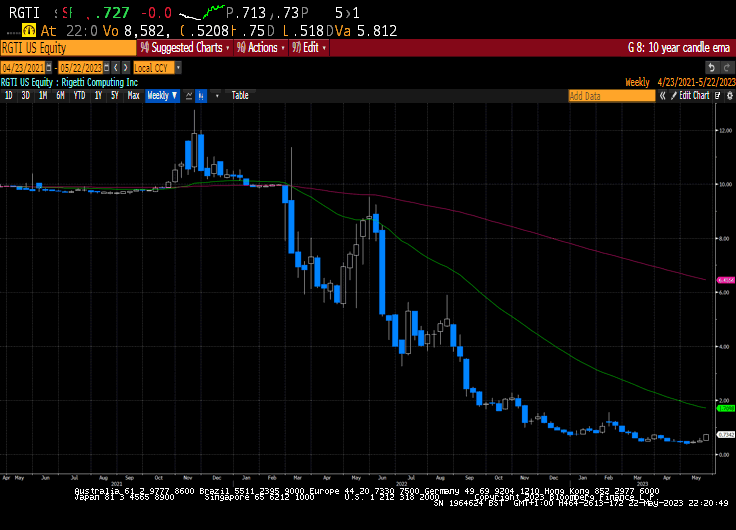
Task: Click the end date field 05/22/2023
Action: [81, 68]
